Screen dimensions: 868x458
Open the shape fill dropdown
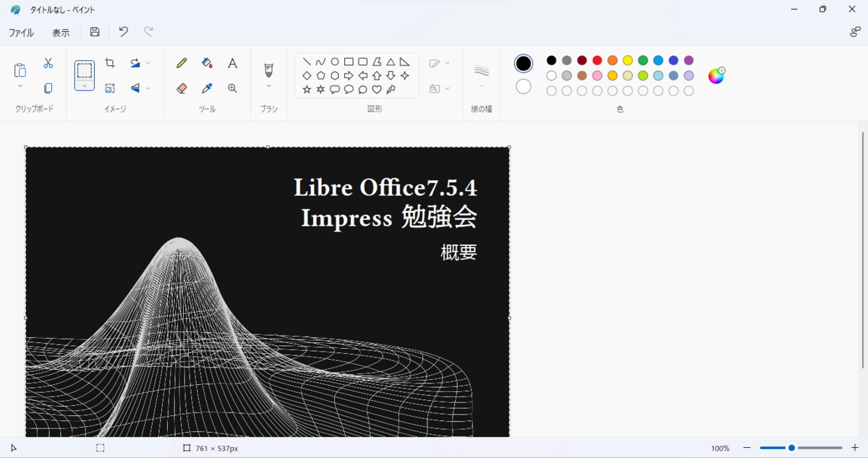click(x=439, y=88)
